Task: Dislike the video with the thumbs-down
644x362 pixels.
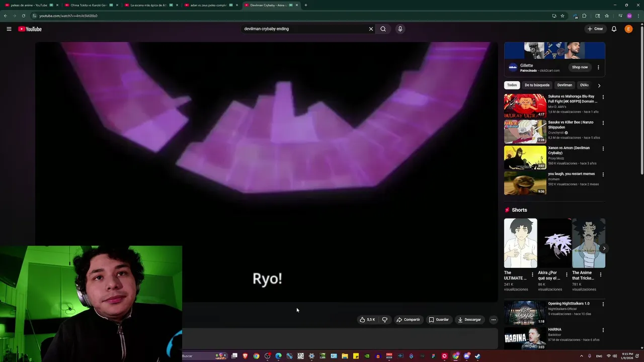Action: click(384, 320)
